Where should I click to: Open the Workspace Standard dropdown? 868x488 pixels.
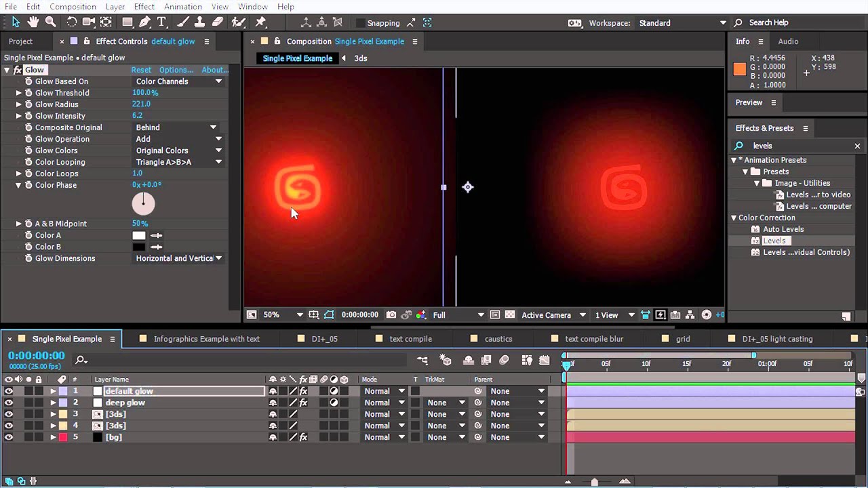(682, 23)
